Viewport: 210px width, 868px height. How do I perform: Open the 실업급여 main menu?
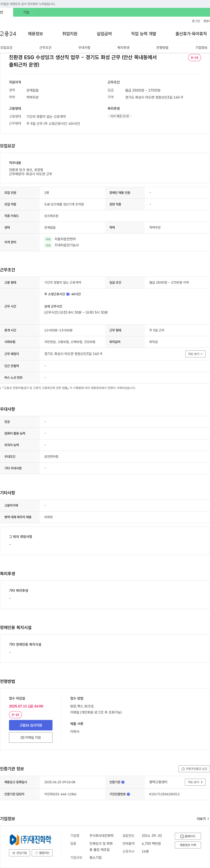104,34
